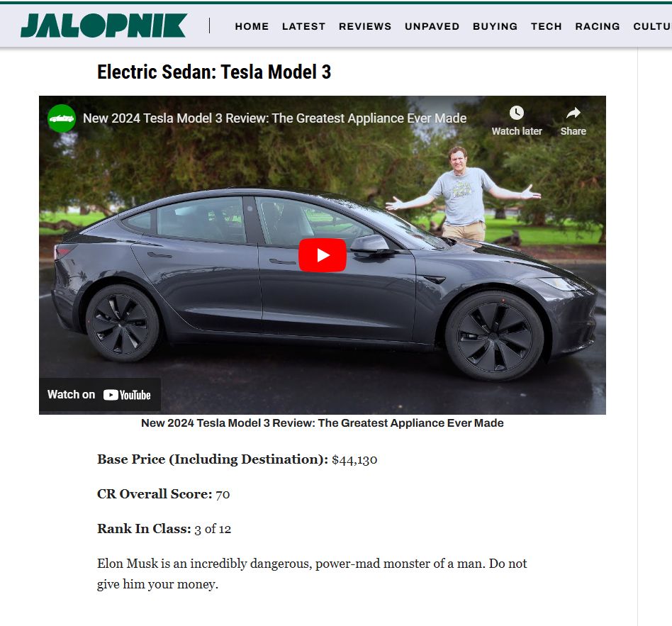The width and height of the screenshot is (672, 626).
Task: Navigate to Unpaved section
Action: pyautogui.click(x=432, y=26)
